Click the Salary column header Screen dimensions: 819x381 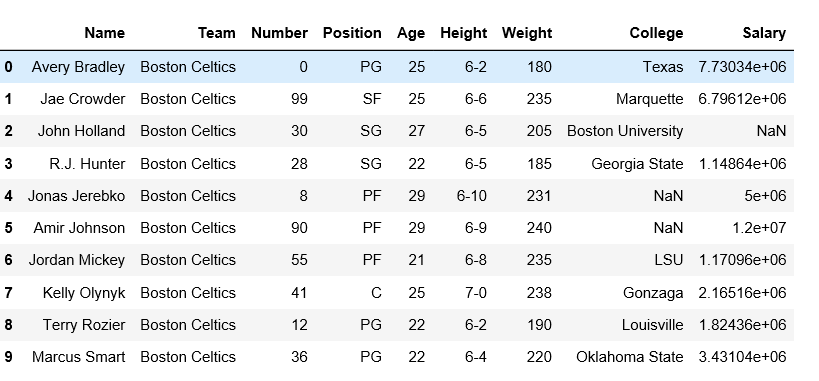[x=764, y=33]
